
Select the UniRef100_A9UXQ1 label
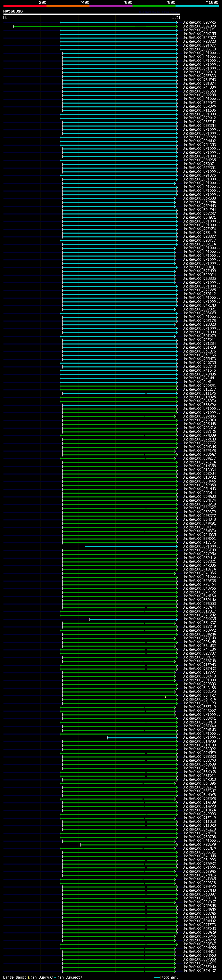tap(199, 267)
